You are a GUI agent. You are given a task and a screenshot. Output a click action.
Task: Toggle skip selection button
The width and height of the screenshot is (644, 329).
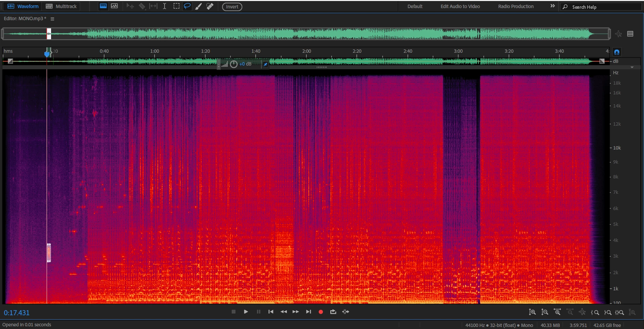[x=346, y=312]
